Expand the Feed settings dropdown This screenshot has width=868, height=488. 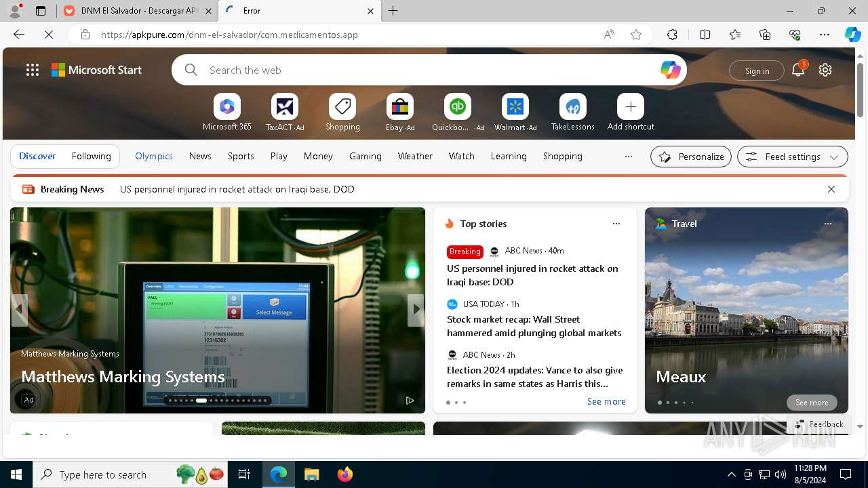tap(793, 157)
